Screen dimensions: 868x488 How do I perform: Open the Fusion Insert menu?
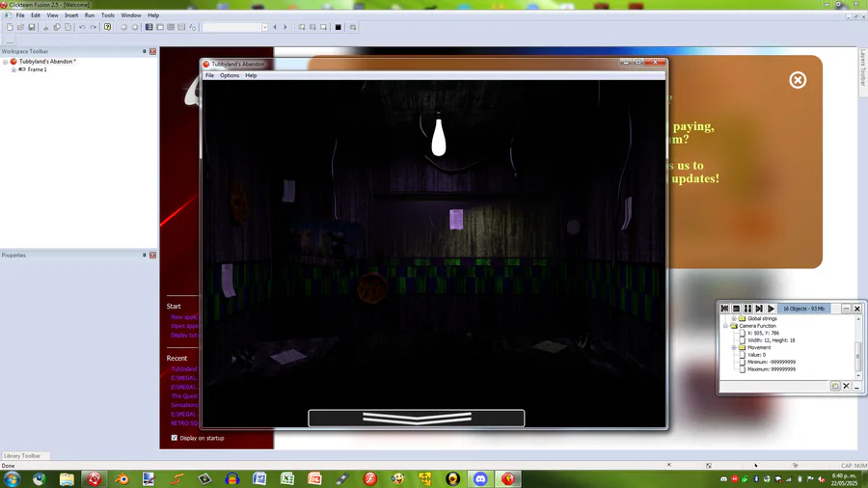71,15
